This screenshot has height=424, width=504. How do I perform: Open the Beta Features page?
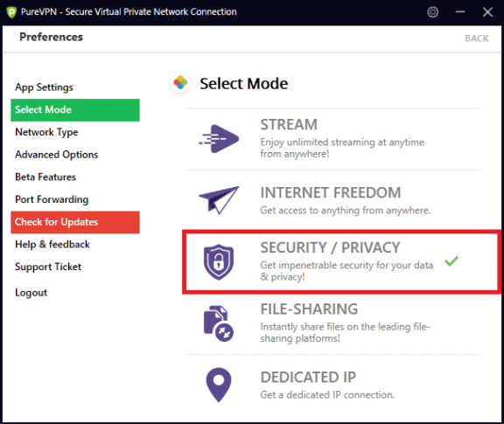[x=45, y=177]
